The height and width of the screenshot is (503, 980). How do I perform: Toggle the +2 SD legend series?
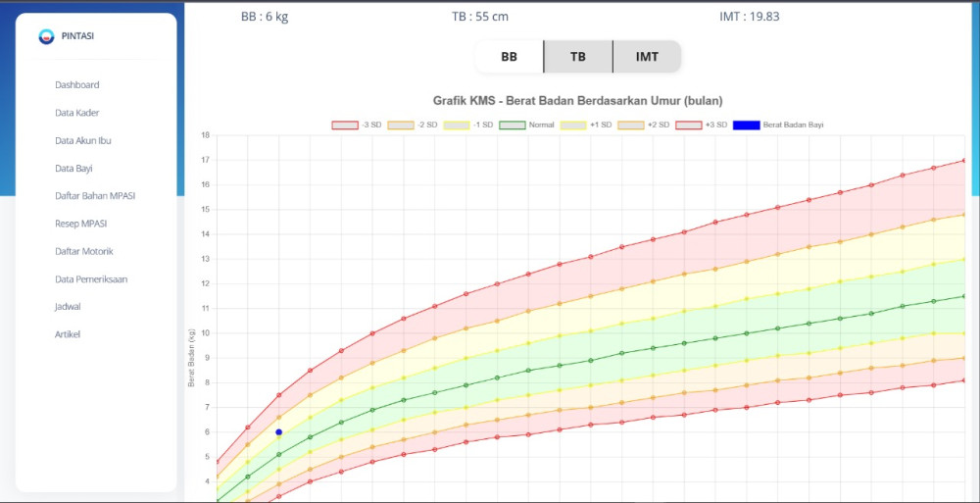[x=643, y=126]
